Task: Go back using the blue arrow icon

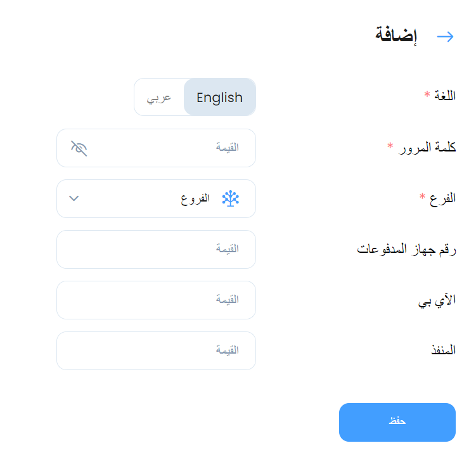Action: [445, 37]
